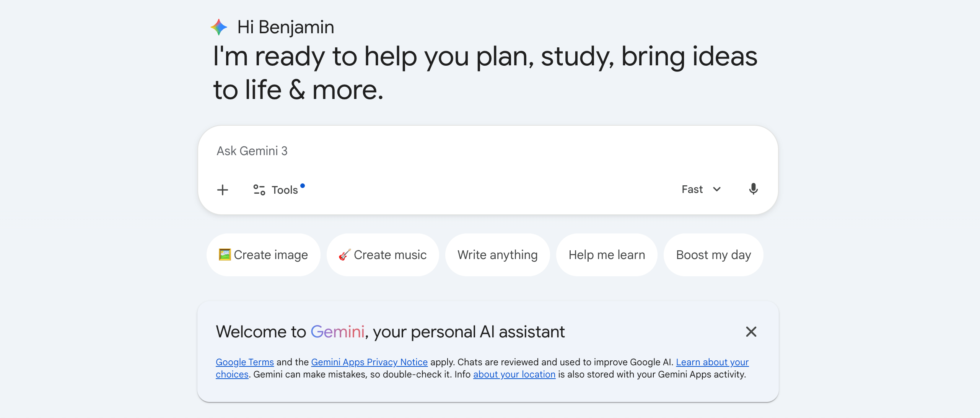Viewport: 980px width, 418px height.
Task: Open the Google Terms link
Action: point(244,362)
